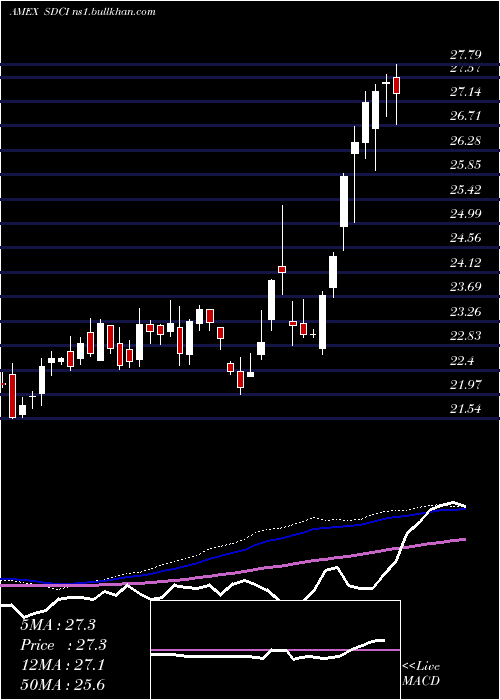Click the 25.85 price axis label
The image size is (500, 700).
coord(465,165)
